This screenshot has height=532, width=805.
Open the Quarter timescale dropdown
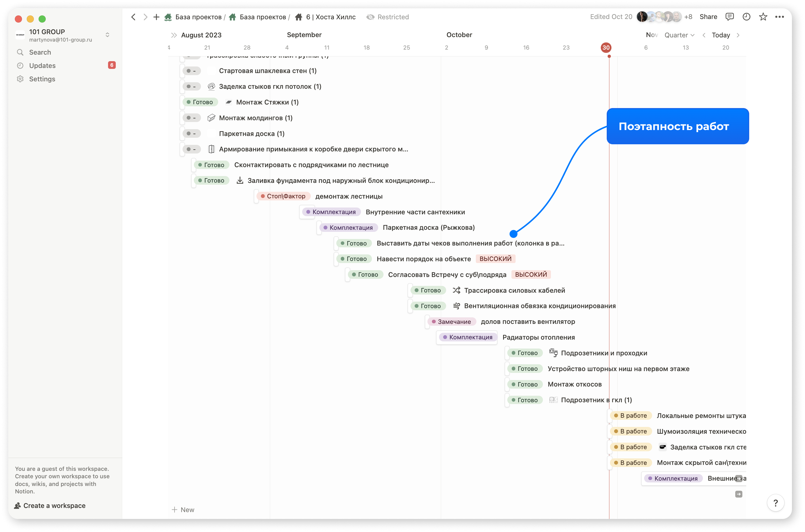click(x=679, y=35)
